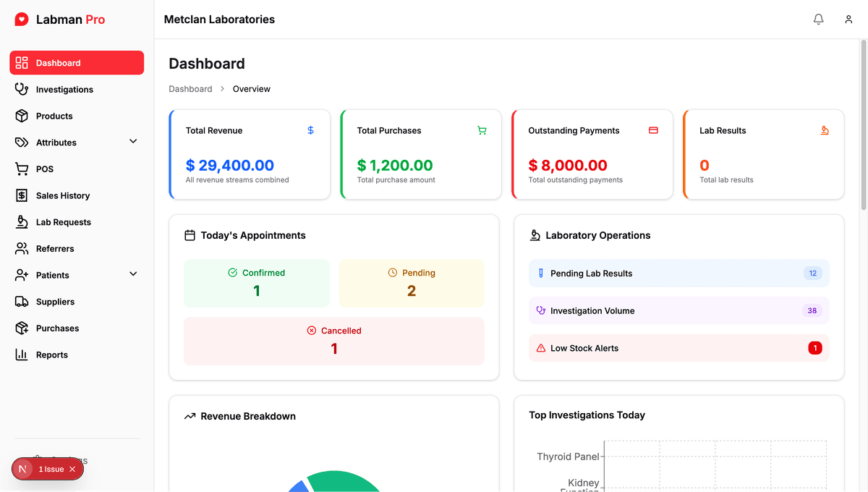Viewport: 868px width, 492px height.
Task: Click Pending Lab Results row
Action: pyautogui.click(x=678, y=273)
